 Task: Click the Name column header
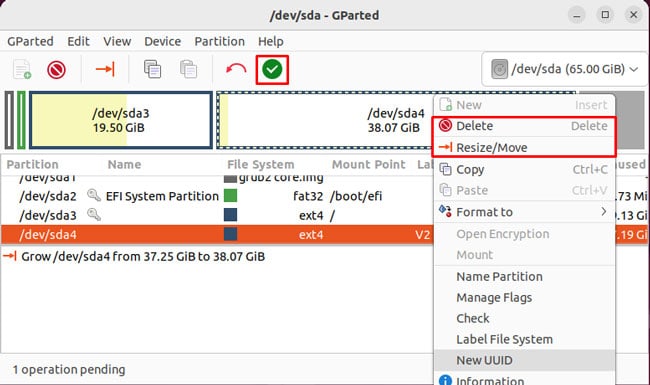point(124,165)
